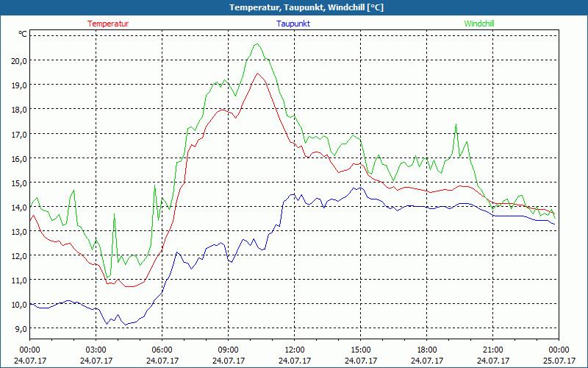The image size is (588, 368).
Task: Click the red Temperatur peak near 10:20
Action: pyautogui.click(x=258, y=74)
